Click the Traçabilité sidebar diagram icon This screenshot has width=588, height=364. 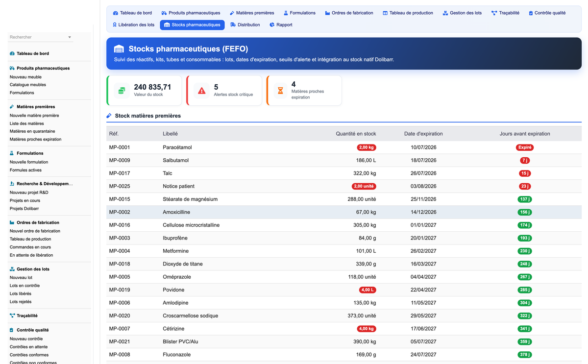[12, 315]
